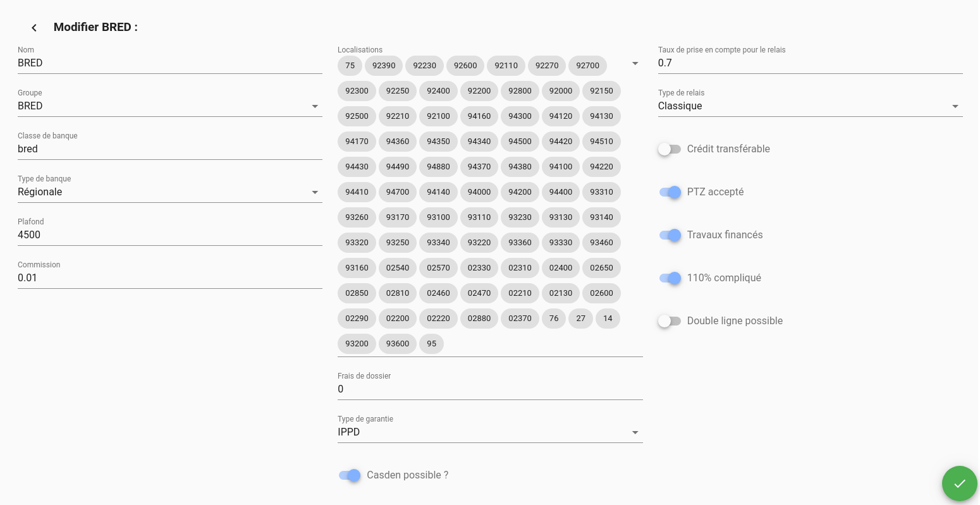Select the 94160 location chip
980x505 pixels.
pyautogui.click(x=479, y=116)
